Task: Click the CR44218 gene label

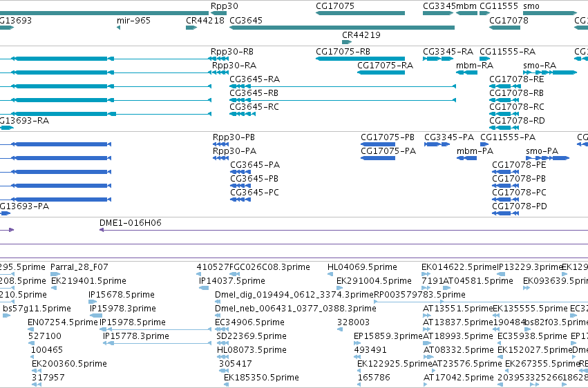Action: 205,21
